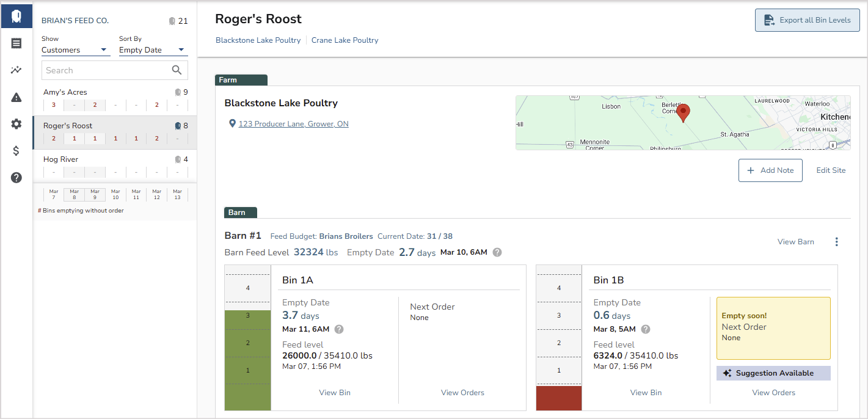
Task: Open the analytics trends sidebar icon
Action: pyautogui.click(x=16, y=70)
